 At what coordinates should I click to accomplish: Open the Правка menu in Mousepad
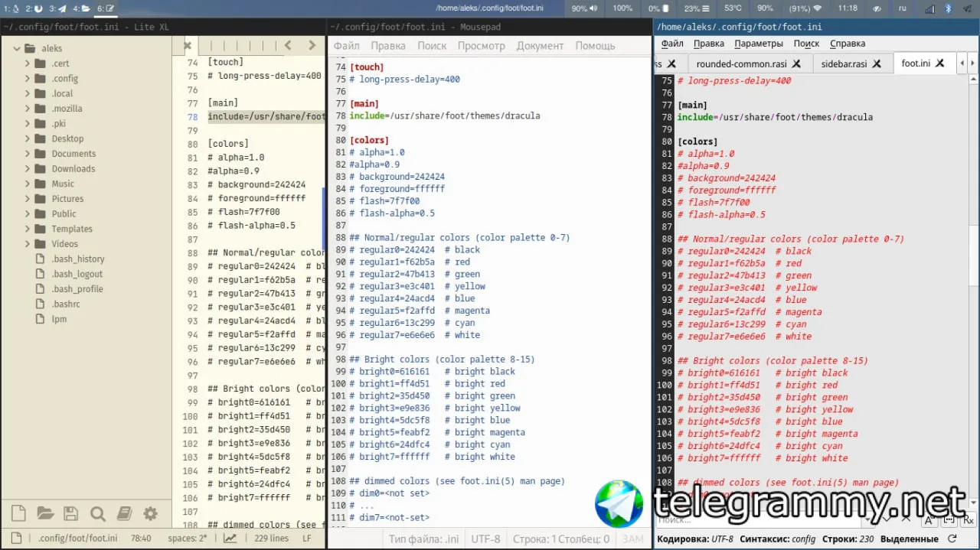388,45
